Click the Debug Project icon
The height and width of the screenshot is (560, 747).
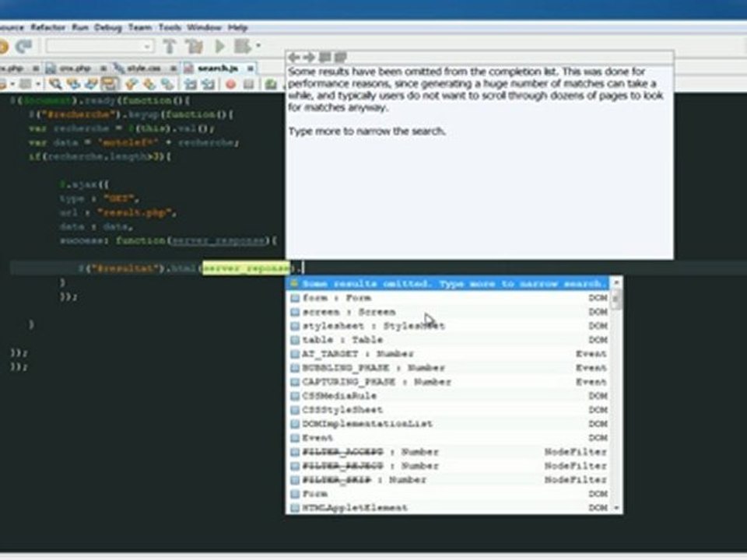click(x=243, y=46)
